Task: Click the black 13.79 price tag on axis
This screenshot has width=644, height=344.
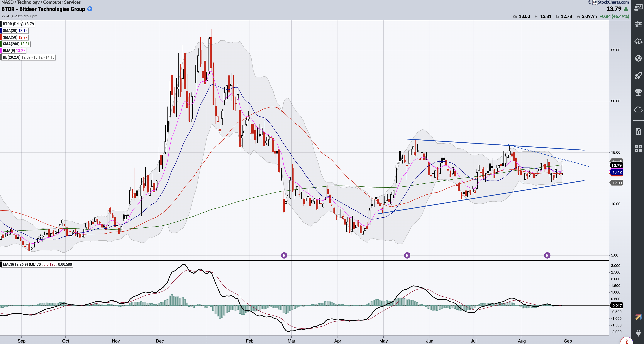Action: point(616,165)
